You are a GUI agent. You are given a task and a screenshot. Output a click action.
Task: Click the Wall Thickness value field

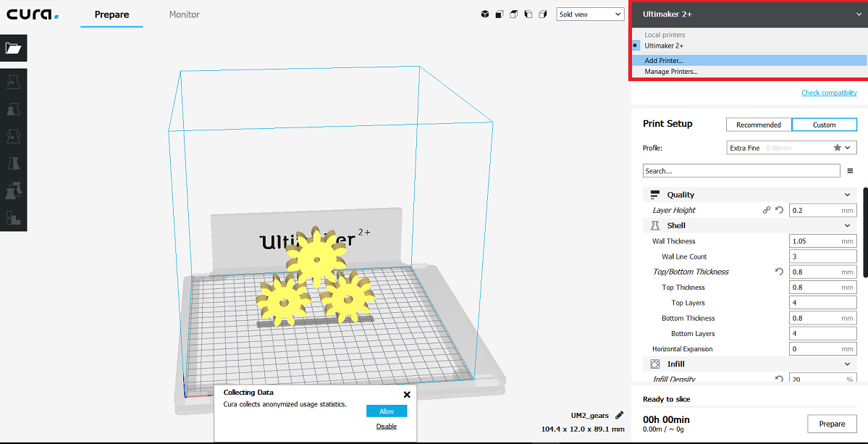coord(823,241)
